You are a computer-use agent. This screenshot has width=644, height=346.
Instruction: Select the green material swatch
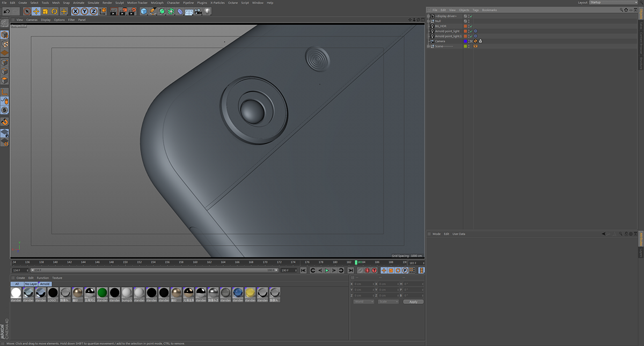[x=102, y=292]
